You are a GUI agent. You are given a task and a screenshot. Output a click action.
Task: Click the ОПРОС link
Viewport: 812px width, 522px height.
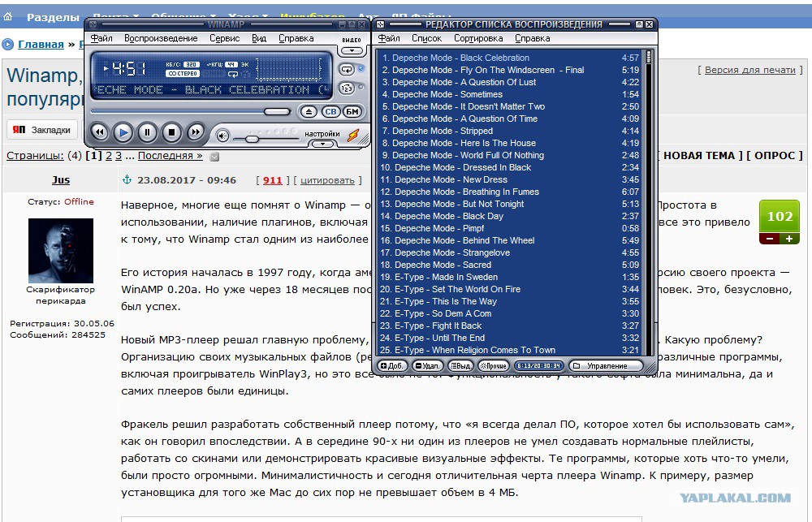[x=775, y=155]
